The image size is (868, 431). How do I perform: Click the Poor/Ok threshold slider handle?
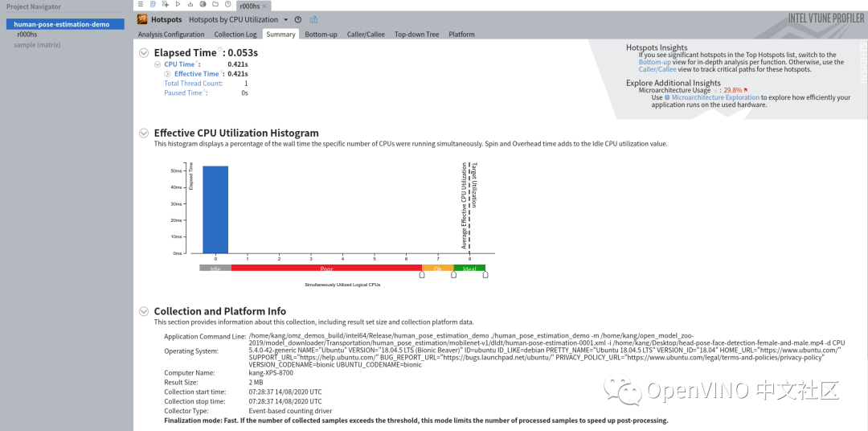(x=422, y=274)
